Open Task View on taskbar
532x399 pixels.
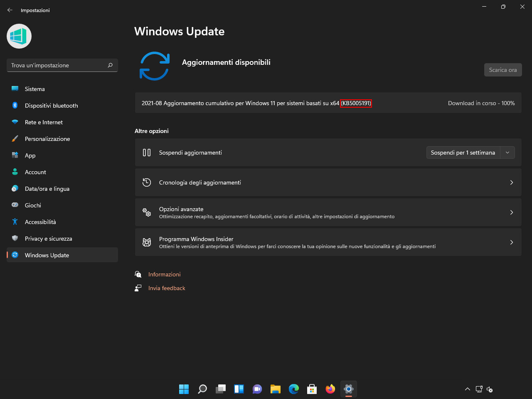[x=221, y=389]
